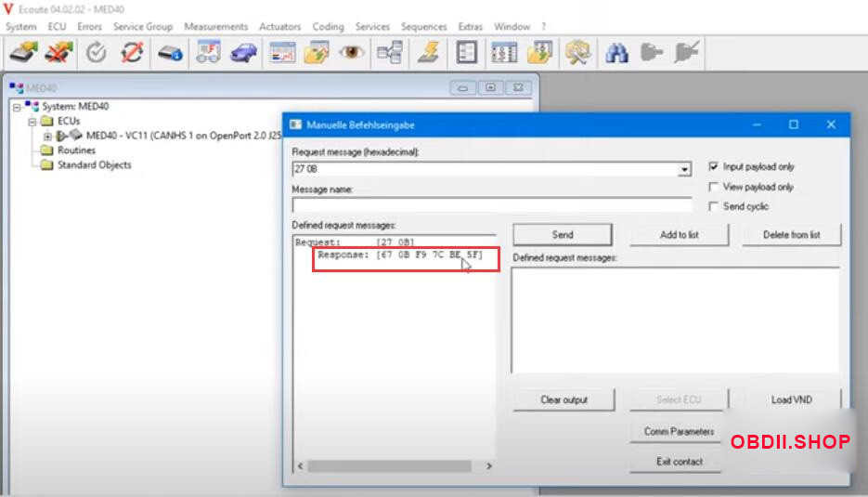
Task: Open the Request message dropdown list
Action: [x=685, y=170]
